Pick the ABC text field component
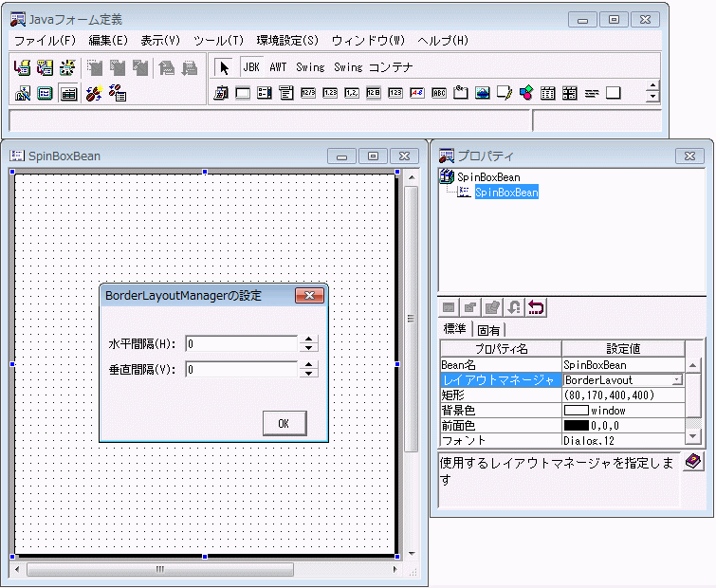This screenshot has height=588, width=716. pyautogui.click(x=439, y=93)
